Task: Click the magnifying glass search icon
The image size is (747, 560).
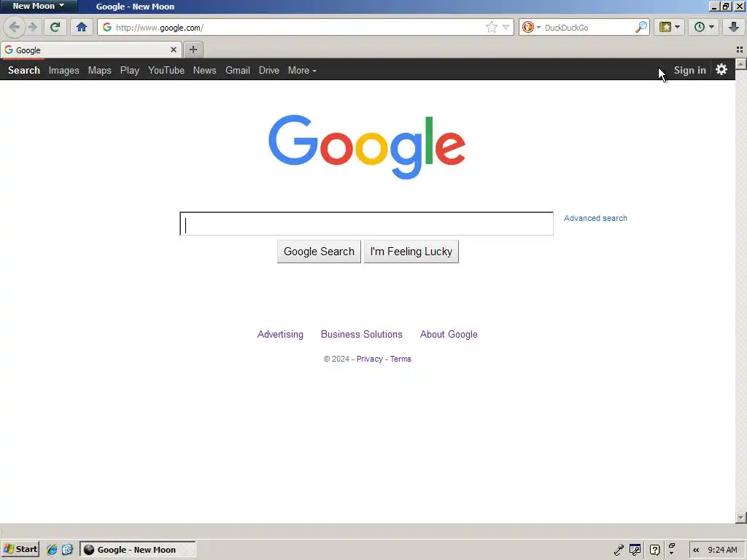Action: [641, 27]
